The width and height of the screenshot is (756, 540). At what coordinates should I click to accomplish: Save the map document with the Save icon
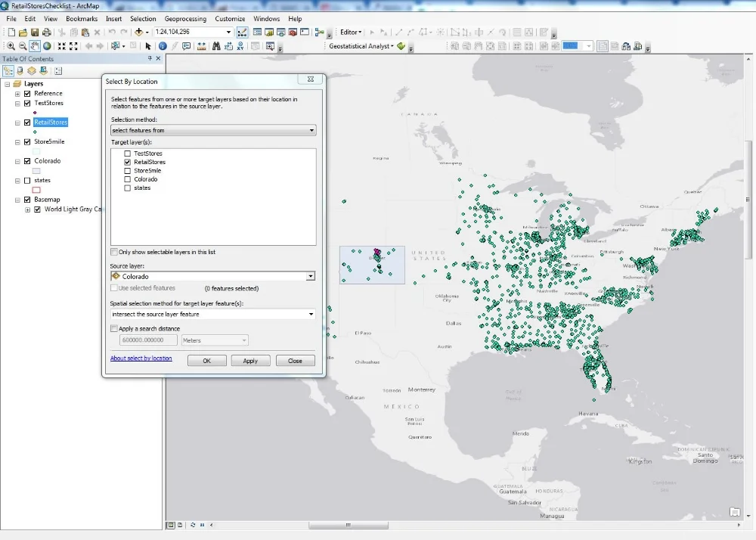[x=35, y=33]
